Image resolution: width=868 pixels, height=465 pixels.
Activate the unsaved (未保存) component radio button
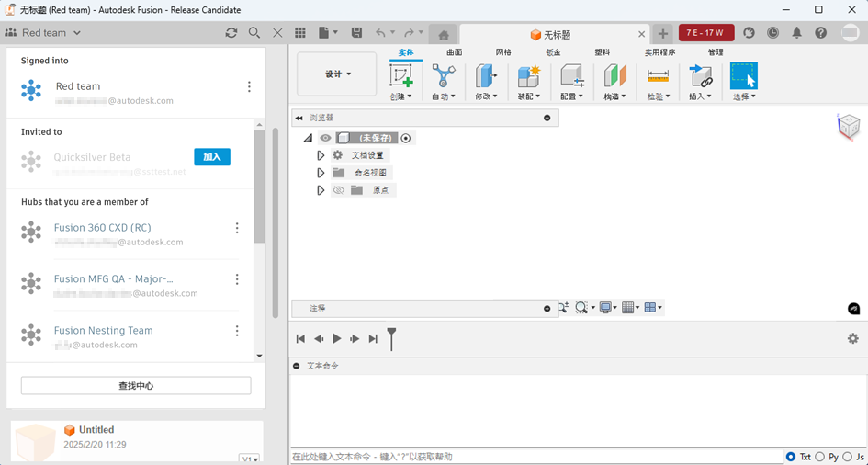406,138
